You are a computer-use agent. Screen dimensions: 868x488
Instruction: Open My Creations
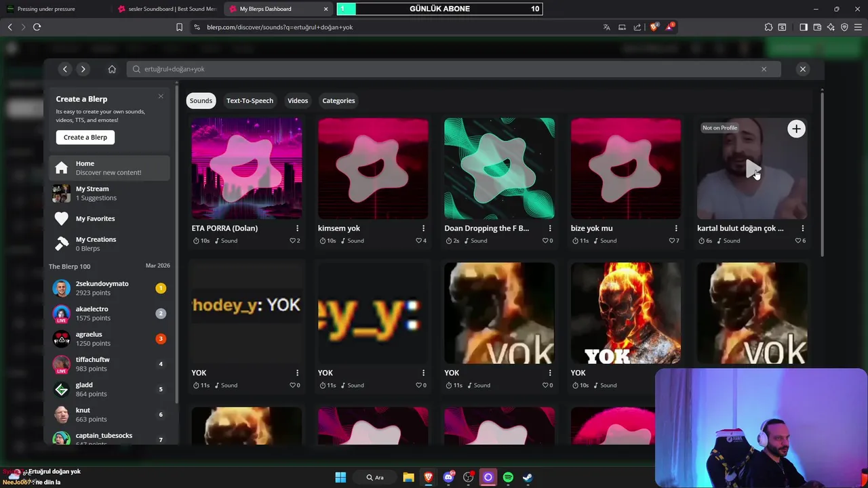point(109,243)
